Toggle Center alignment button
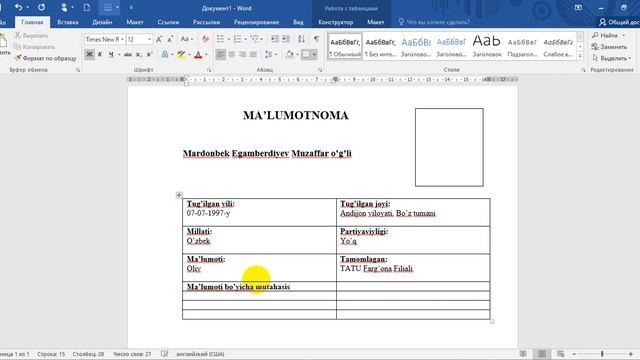640x360 pixels. point(232,54)
